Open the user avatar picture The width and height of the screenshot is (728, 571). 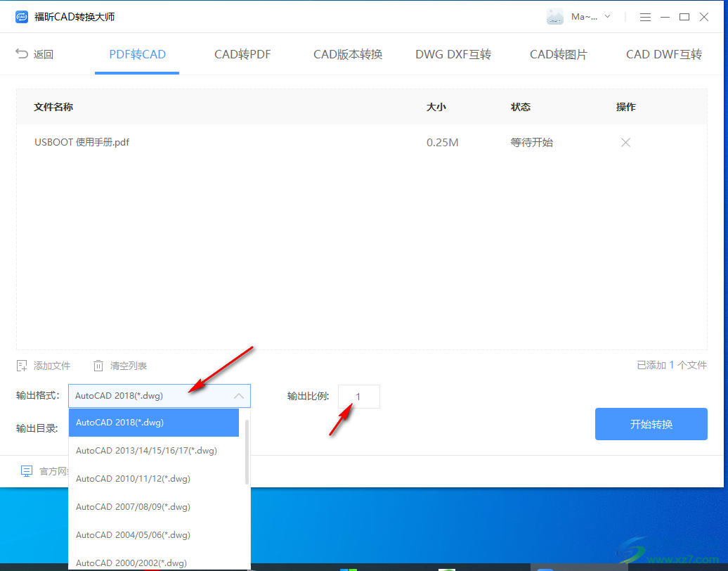tap(555, 17)
